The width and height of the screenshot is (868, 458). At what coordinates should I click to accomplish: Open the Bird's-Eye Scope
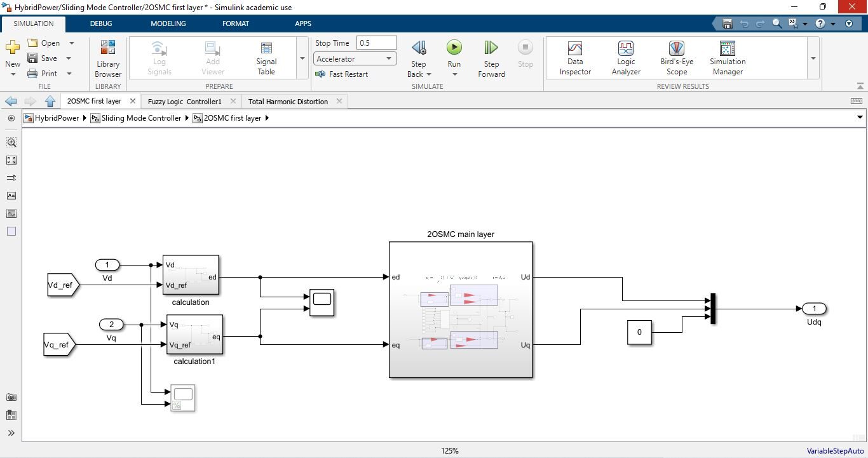point(676,58)
